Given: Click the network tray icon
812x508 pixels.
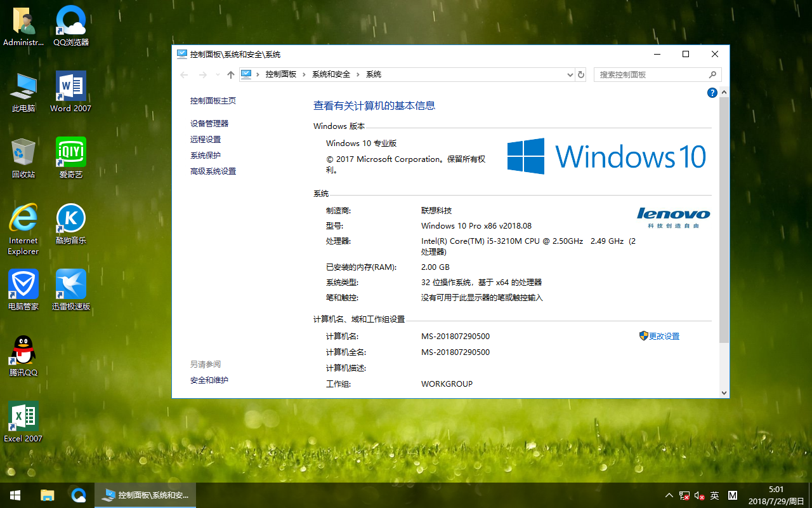Looking at the screenshot, I should 684,495.
